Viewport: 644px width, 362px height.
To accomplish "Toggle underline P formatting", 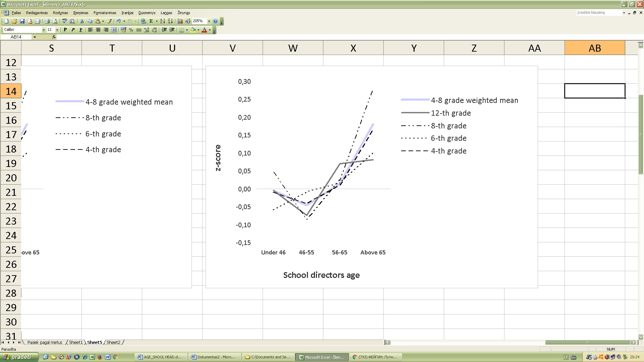I will [x=81, y=30].
